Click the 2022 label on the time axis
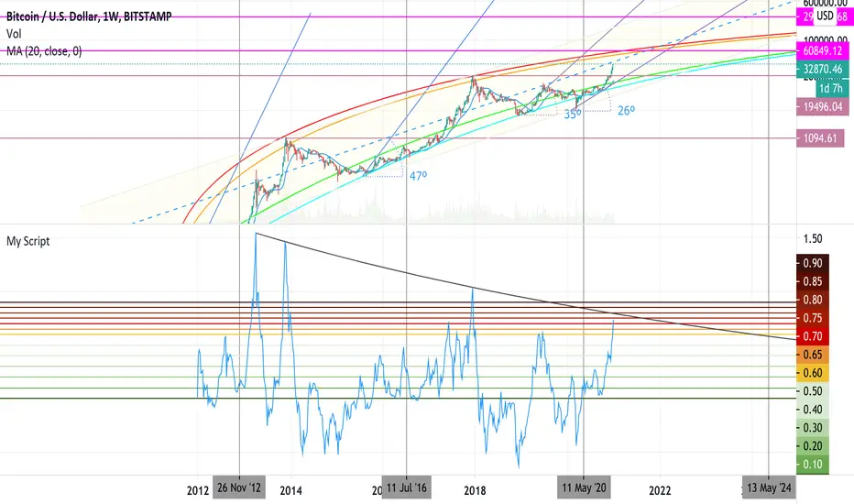The width and height of the screenshot is (854, 504). [x=660, y=491]
